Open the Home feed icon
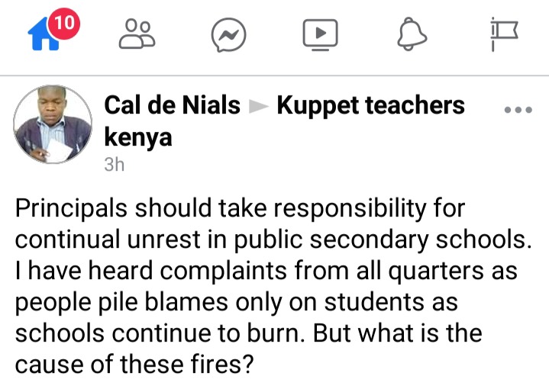 pos(44,34)
